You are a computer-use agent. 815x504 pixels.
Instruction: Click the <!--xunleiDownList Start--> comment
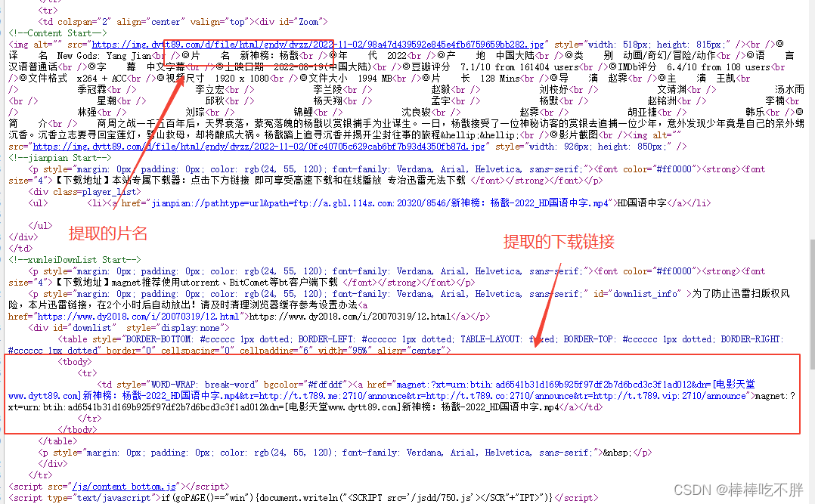(x=74, y=260)
